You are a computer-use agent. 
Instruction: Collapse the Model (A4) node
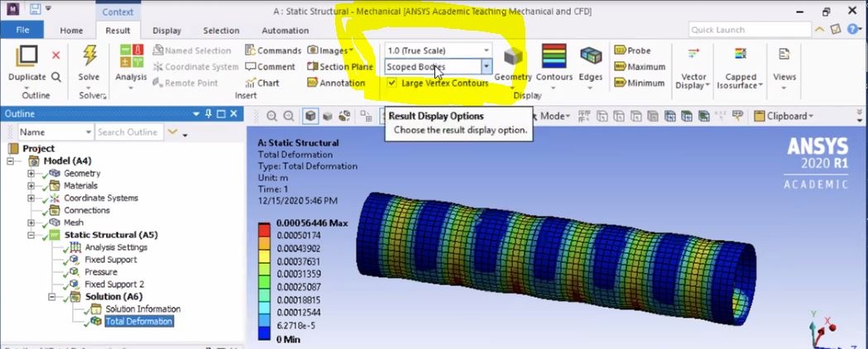tap(10, 161)
